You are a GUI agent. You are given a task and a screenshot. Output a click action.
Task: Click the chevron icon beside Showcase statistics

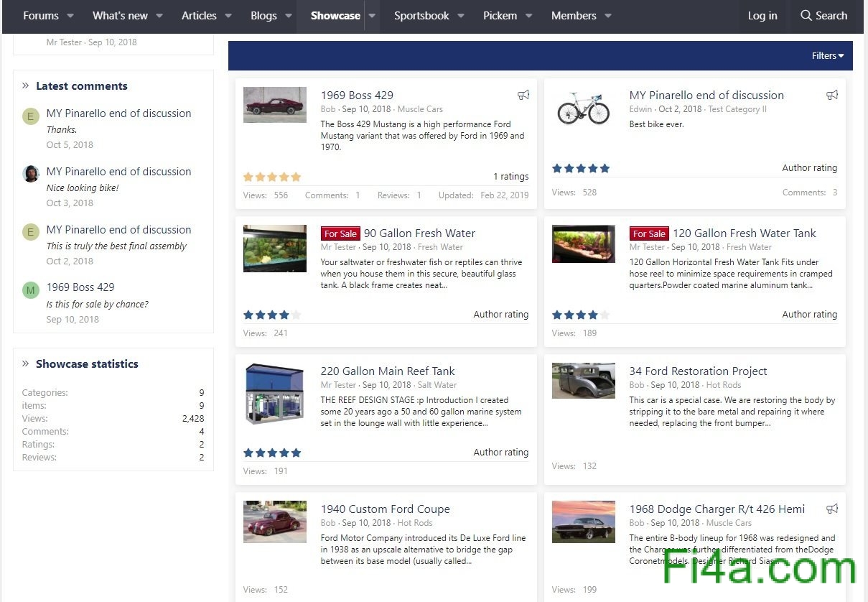pyautogui.click(x=26, y=363)
